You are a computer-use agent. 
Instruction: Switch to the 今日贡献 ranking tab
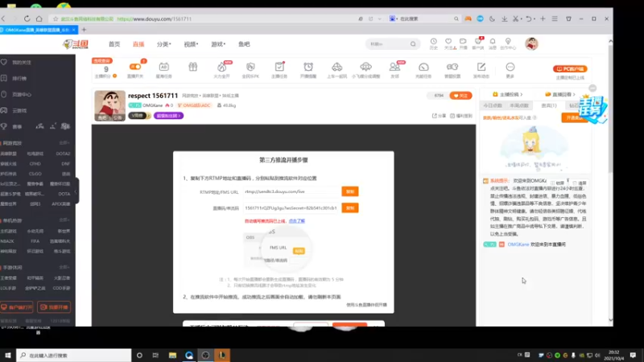[x=493, y=105]
